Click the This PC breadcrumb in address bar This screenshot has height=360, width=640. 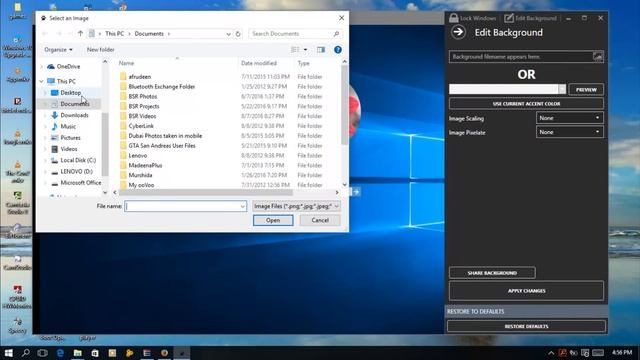coord(114,34)
